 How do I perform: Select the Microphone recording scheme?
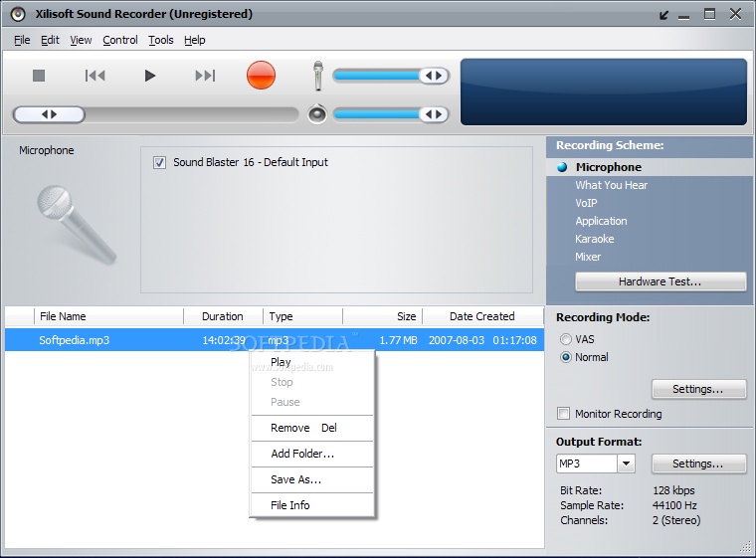pos(608,167)
